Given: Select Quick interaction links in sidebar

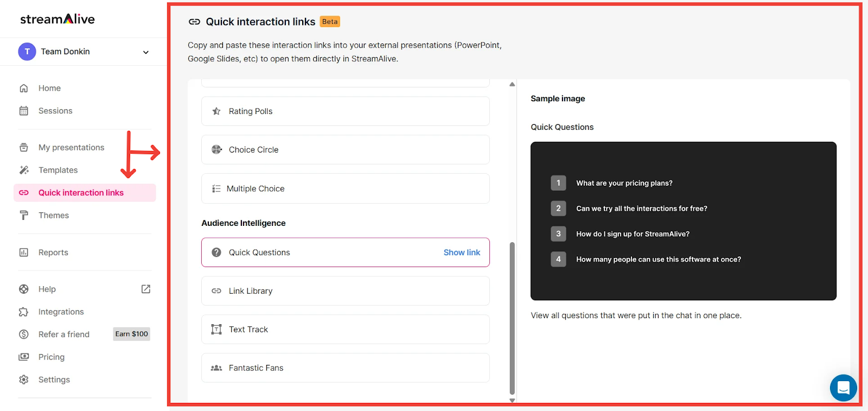Looking at the screenshot, I should tap(85, 193).
